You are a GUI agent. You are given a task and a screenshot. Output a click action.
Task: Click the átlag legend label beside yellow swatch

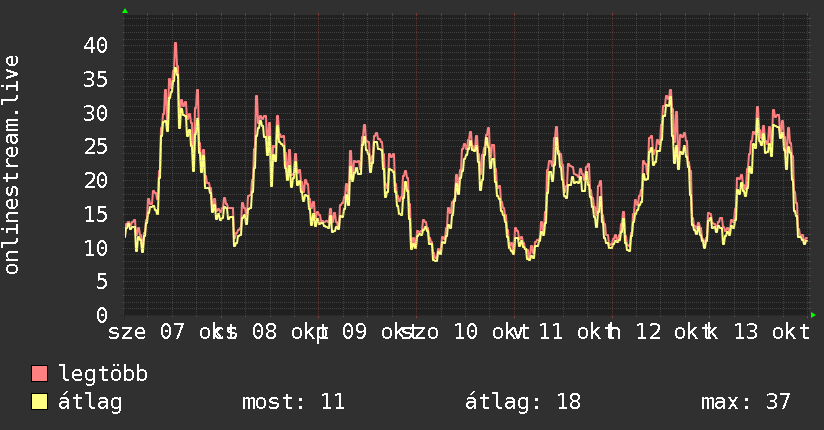(x=90, y=402)
